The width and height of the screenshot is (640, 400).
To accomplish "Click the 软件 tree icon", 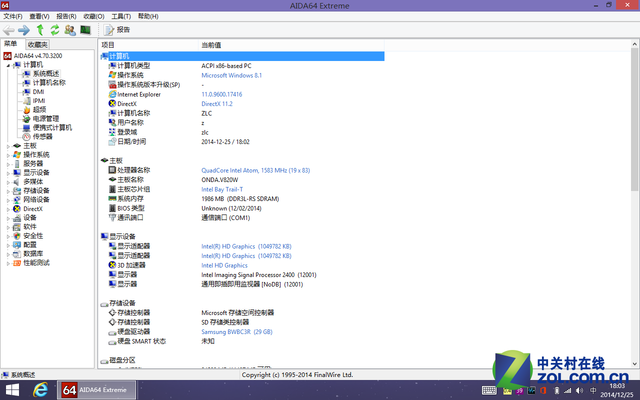I will tap(17, 227).
